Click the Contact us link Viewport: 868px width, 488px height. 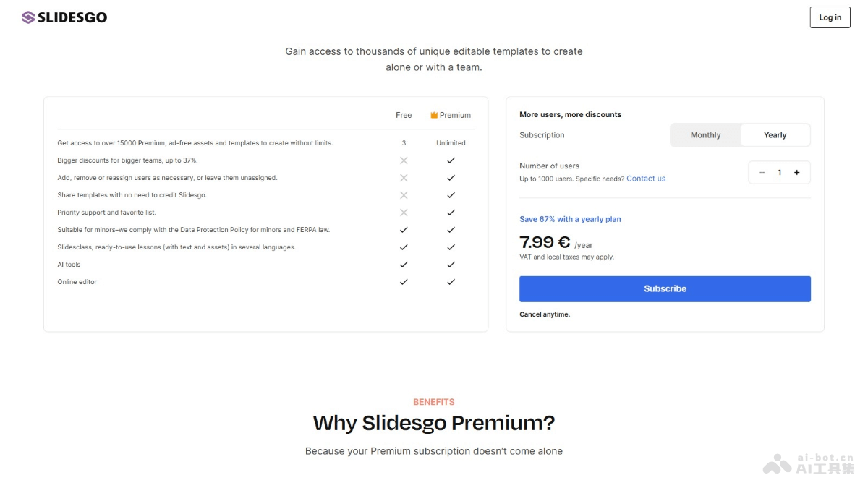tap(645, 179)
